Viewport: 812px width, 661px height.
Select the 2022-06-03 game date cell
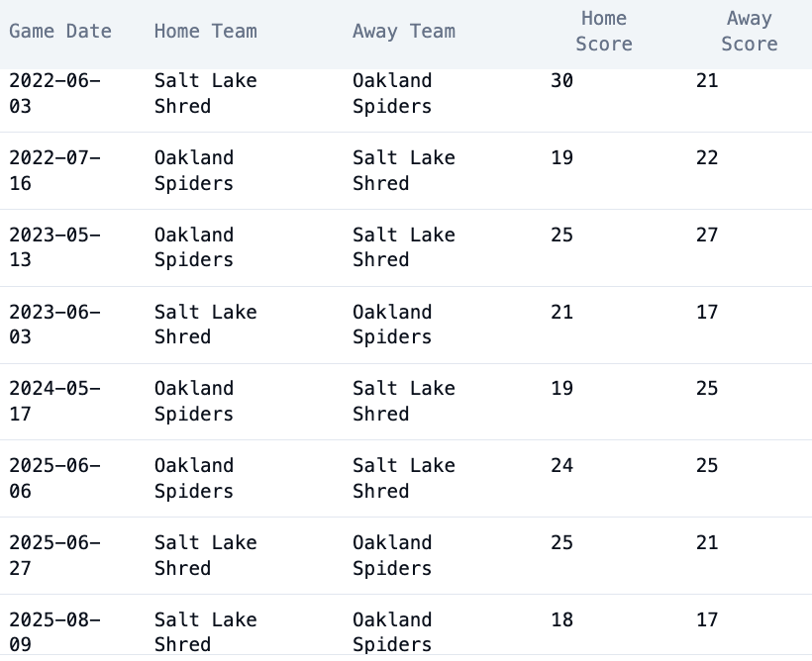click(x=54, y=94)
